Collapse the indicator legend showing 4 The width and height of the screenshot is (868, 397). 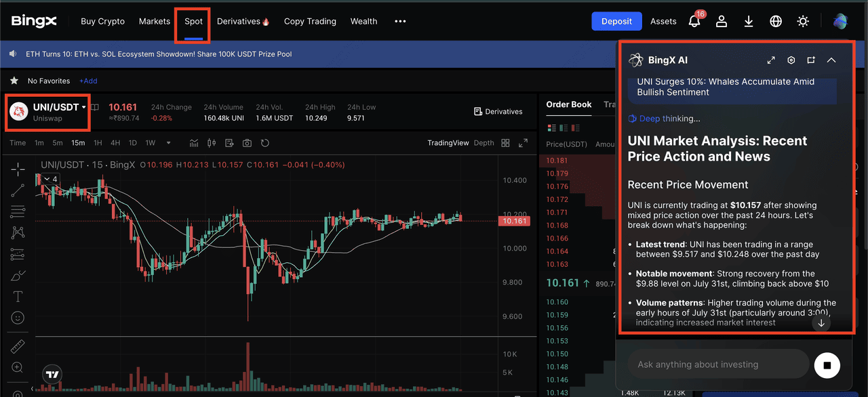50,179
